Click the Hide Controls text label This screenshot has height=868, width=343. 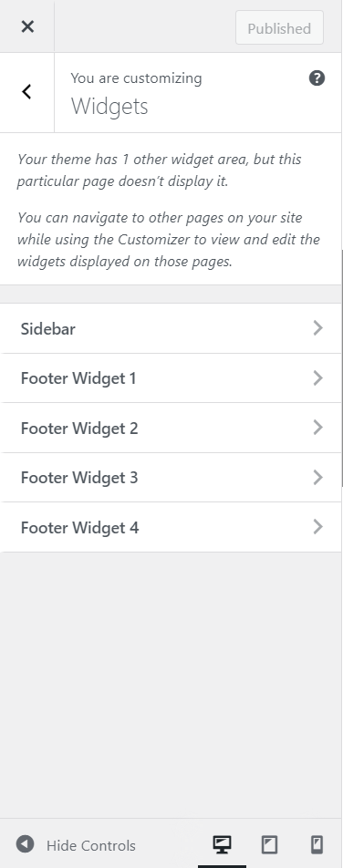pyautogui.click(x=91, y=845)
